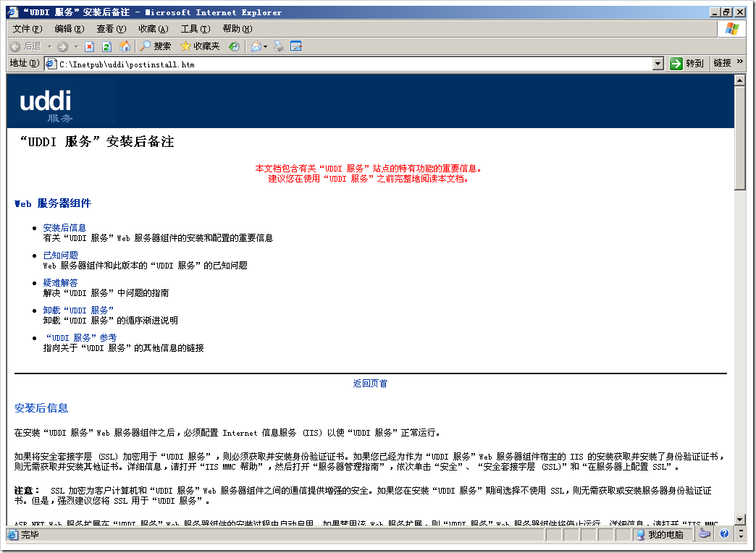Image resolution: width=756 pixels, height=553 pixels.
Task: Click the status bar page icon beside 完毕
Action: [x=12, y=534]
